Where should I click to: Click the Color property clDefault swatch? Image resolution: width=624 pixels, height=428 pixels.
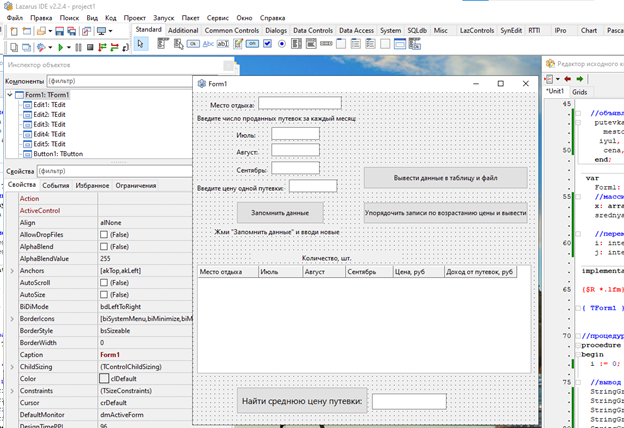104,378
